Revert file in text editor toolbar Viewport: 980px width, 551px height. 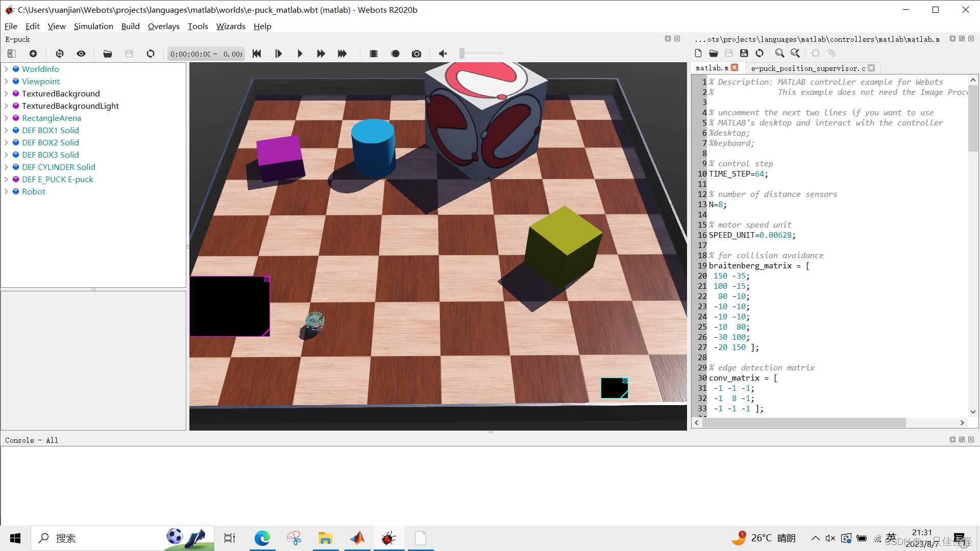tap(759, 53)
